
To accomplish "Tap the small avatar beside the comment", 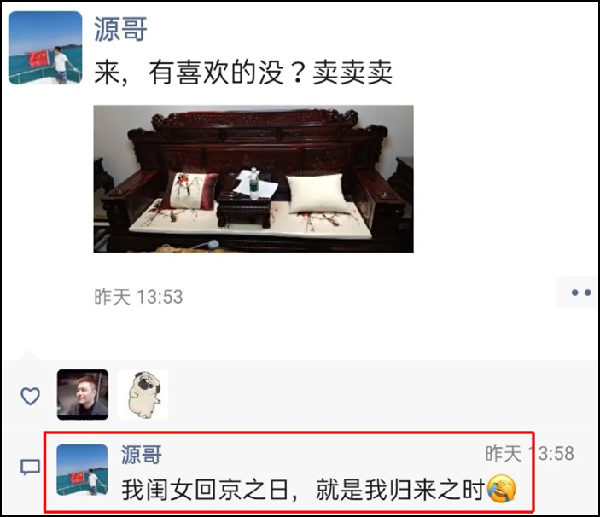I will 82,470.
